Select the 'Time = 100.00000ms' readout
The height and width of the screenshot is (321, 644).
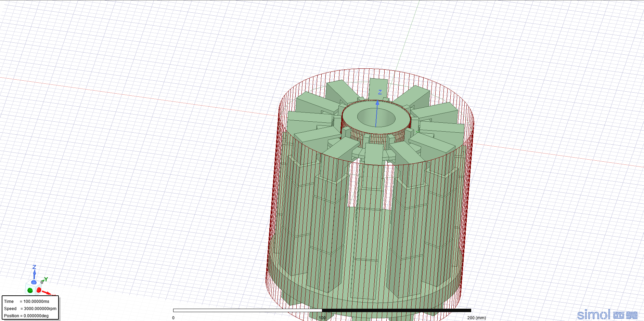27,302
